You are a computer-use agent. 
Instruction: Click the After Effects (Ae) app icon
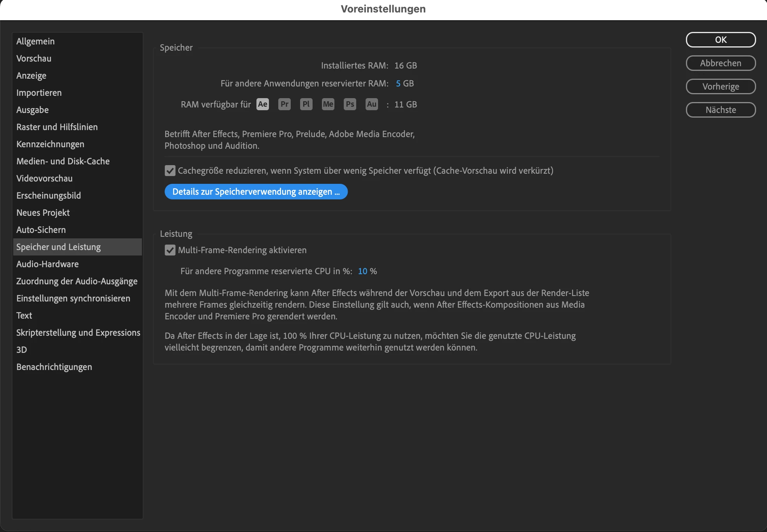(x=262, y=104)
